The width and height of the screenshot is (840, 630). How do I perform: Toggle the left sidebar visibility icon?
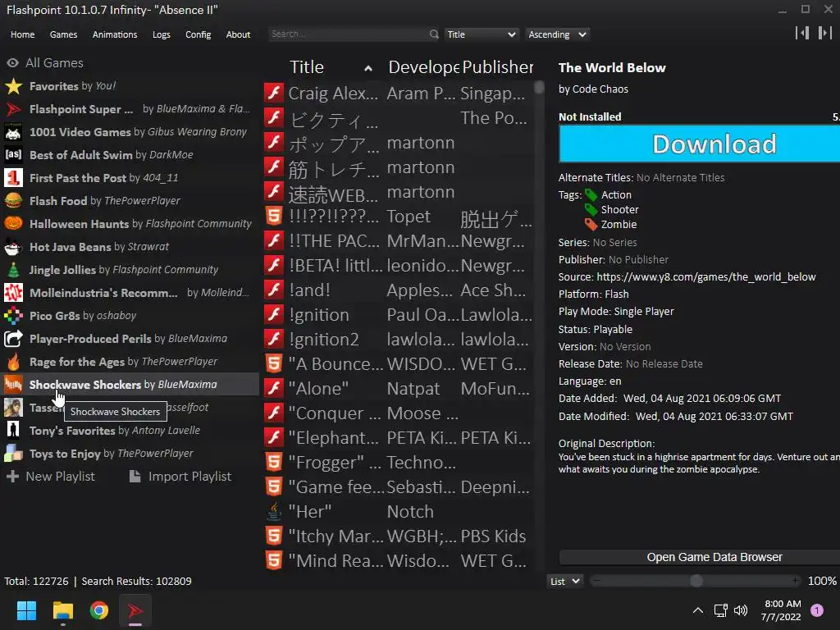point(802,33)
